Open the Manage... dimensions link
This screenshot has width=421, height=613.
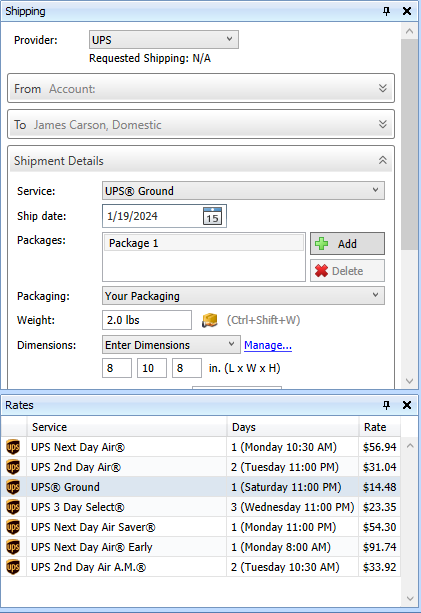tap(268, 345)
